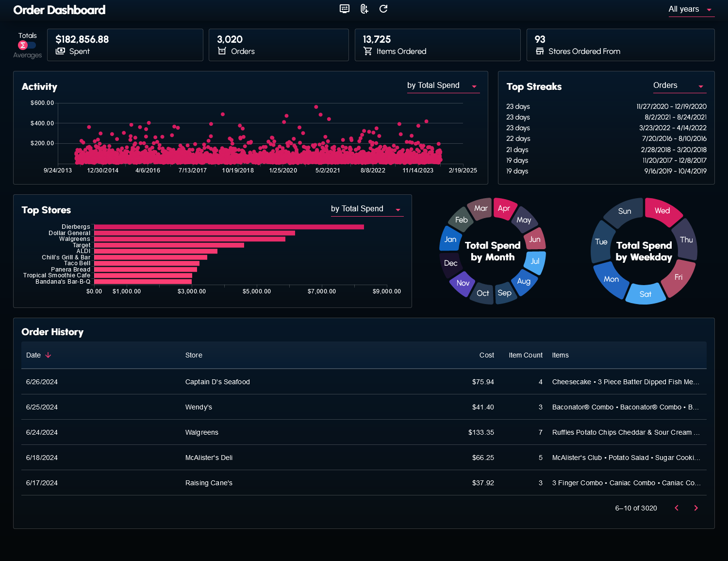
Task: Click the Cost column header
Action: (x=486, y=355)
